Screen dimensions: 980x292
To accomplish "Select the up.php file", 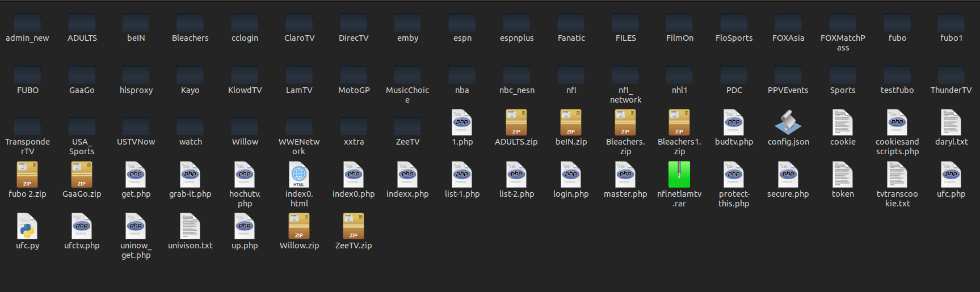I will coord(245,226).
